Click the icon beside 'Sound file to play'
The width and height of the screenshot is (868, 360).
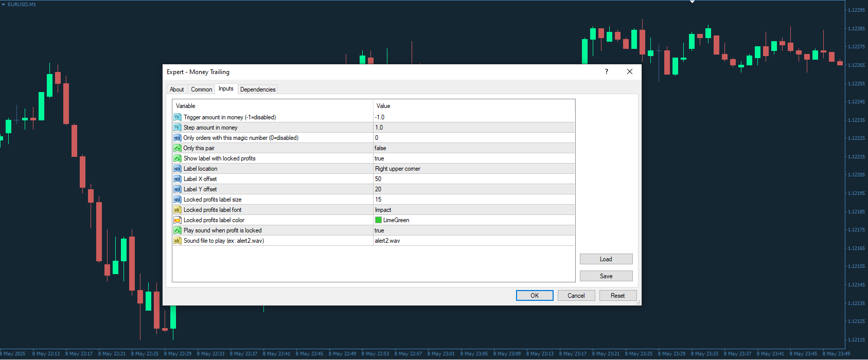click(178, 241)
